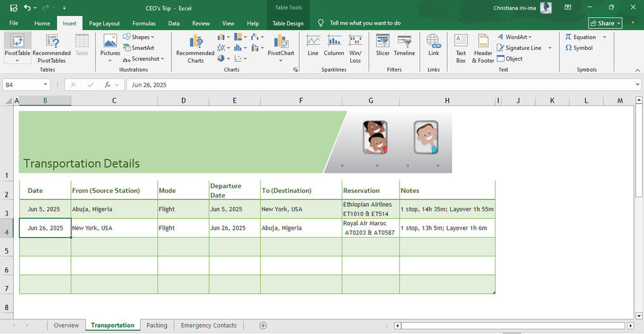This screenshot has height=334, width=644.
Task: Click the Tell me what you want to do box
Action: point(365,23)
